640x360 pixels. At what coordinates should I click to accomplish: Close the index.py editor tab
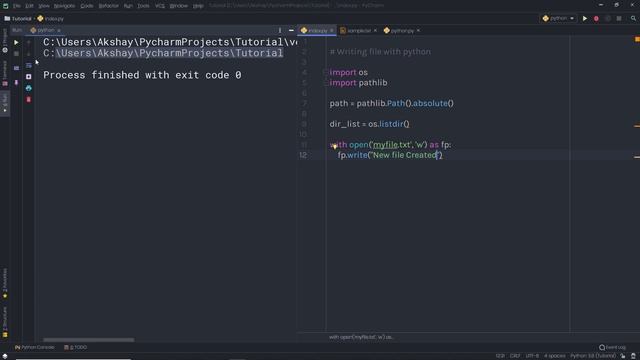coord(331,31)
